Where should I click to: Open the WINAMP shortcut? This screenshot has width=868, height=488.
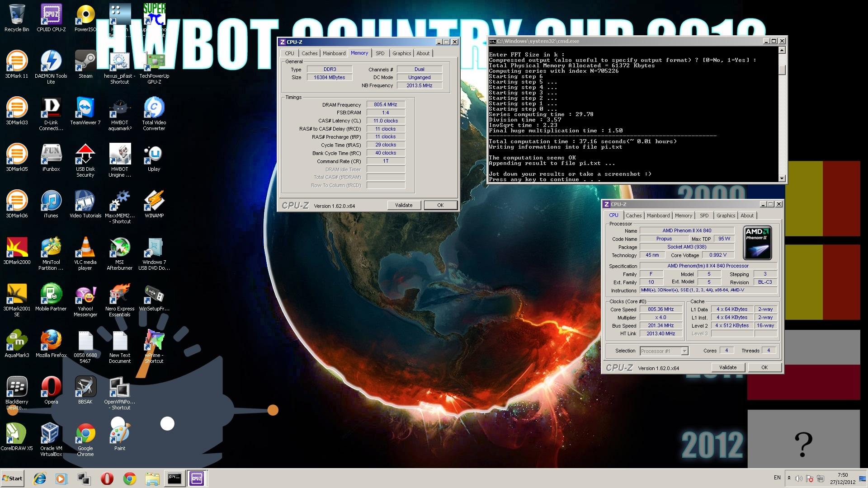[x=154, y=204]
